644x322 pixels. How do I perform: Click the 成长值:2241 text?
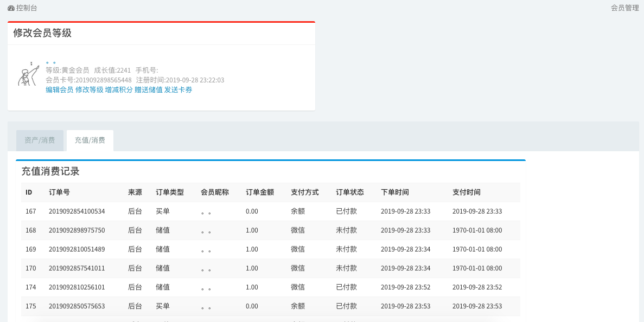pos(112,70)
